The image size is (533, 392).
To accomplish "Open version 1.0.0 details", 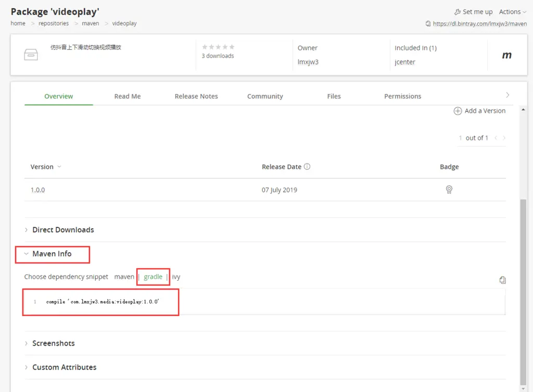I will pos(37,190).
